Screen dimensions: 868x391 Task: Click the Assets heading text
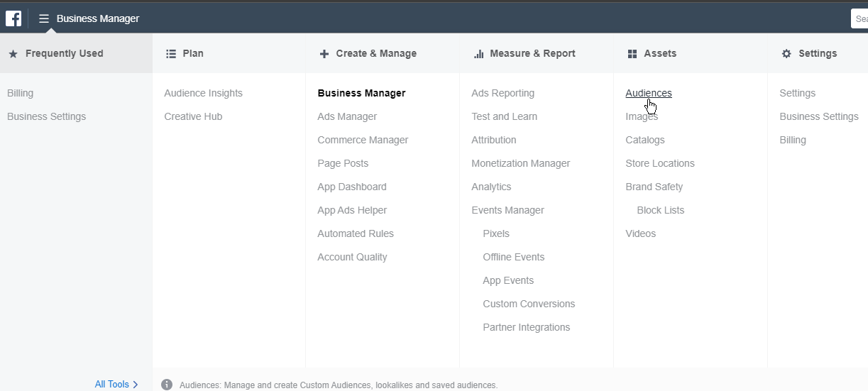click(x=660, y=53)
